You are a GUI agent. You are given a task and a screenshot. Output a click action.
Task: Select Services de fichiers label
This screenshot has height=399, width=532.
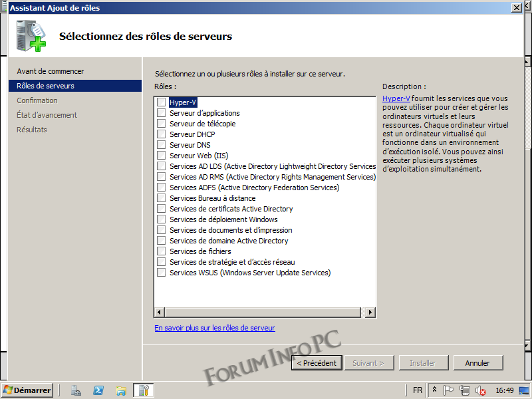pyautogui.click(x=200, y=251)
